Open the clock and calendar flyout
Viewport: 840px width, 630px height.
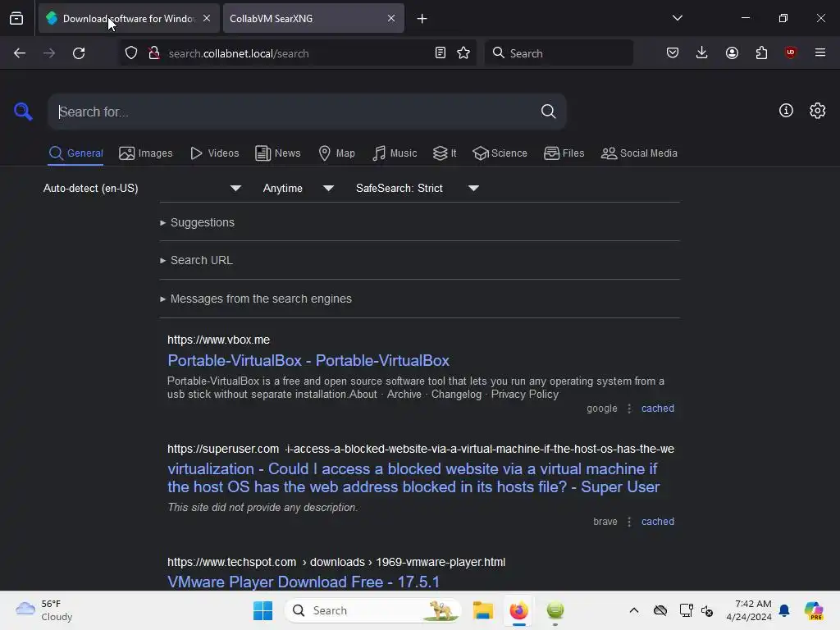click(x=750, y=610)
